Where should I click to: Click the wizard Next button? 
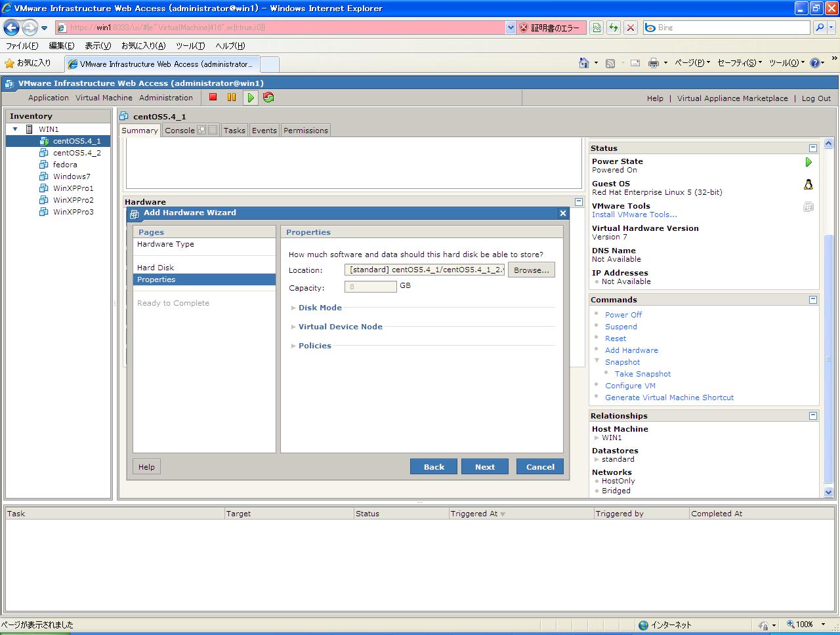click(x=485, y=466)
